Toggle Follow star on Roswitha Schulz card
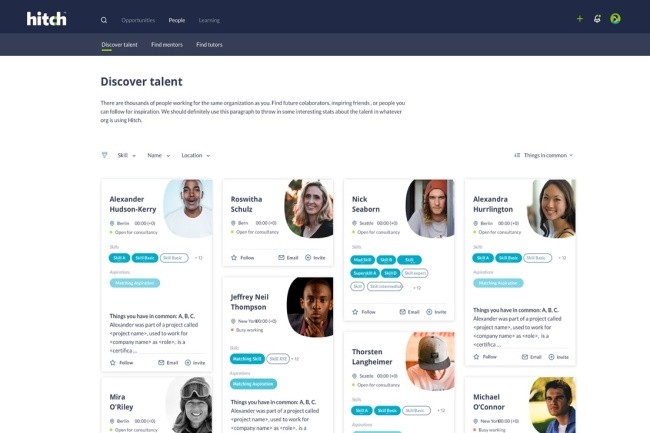The image size is (650, 433). 234,257
